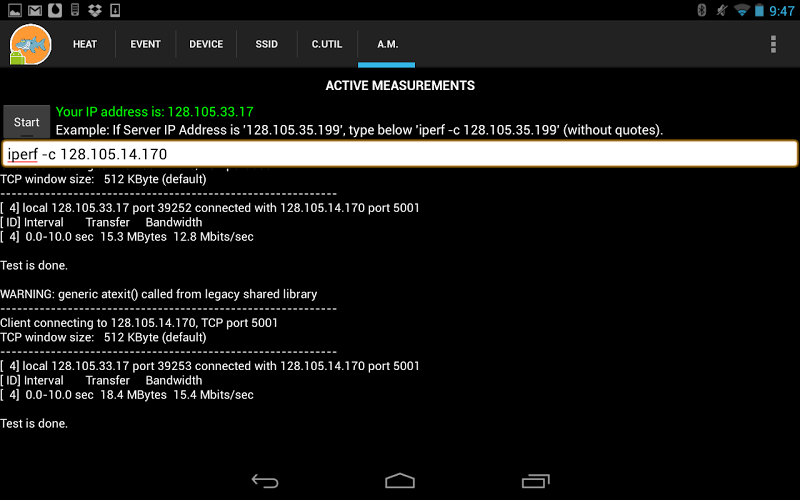800x500 pixels.
Task: Tap the battery status icon
Action: (x=759, y=10)
